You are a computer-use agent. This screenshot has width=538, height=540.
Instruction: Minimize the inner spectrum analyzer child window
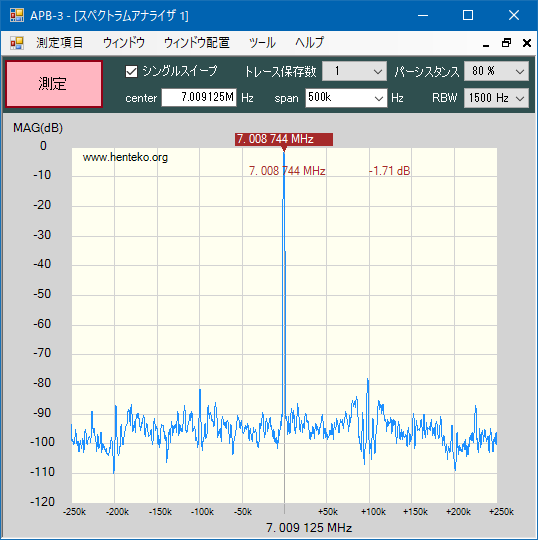(486, 43)
